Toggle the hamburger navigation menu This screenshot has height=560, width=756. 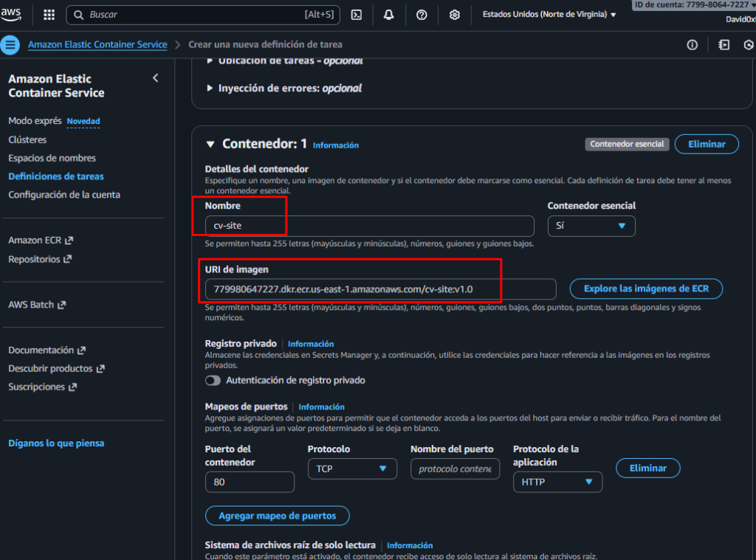tap(10, 45)
